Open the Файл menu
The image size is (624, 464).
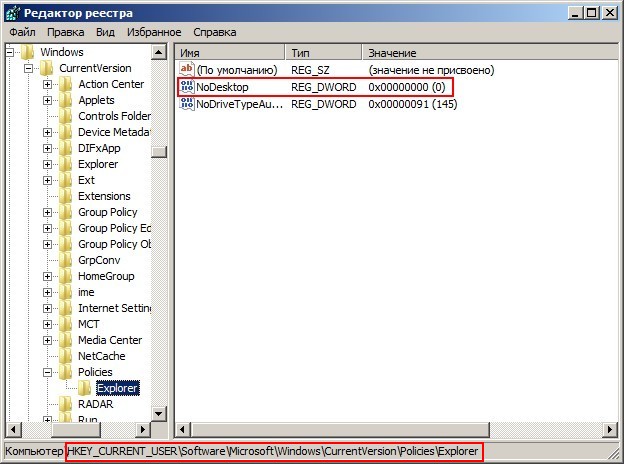(x=22, y=32)
